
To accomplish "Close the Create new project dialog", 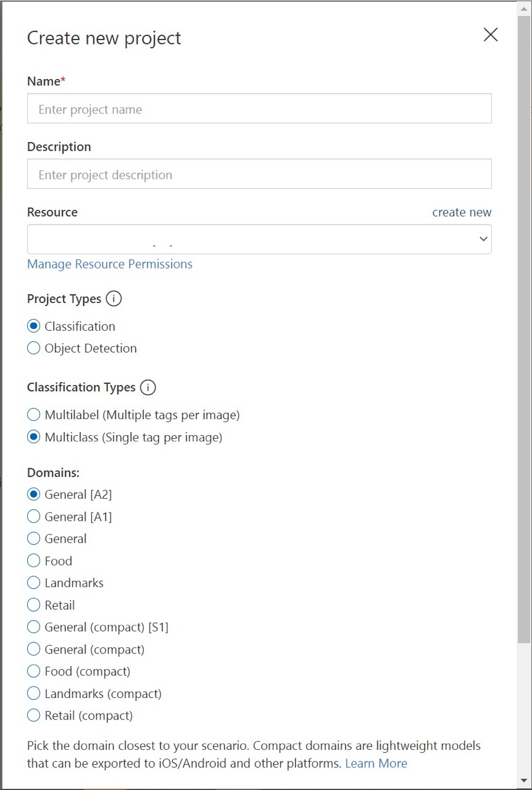I will [x=491, y=35].
